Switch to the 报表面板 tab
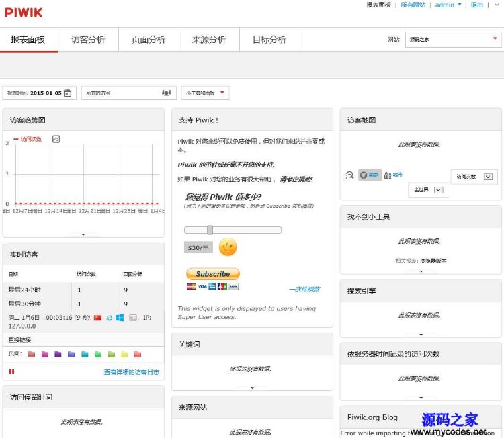The width and height of the screenshot is (504, 438). [x=28, y=40]
